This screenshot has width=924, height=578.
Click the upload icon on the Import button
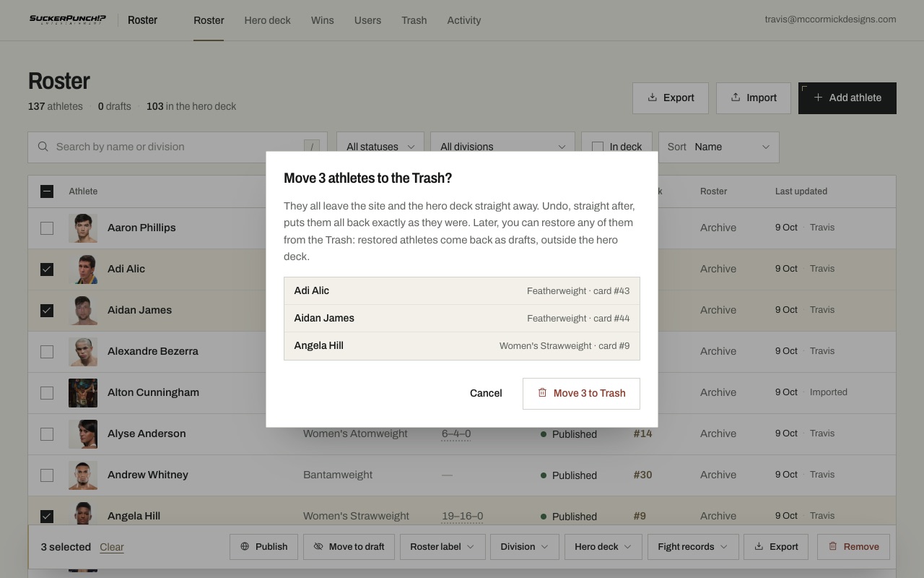735,98
